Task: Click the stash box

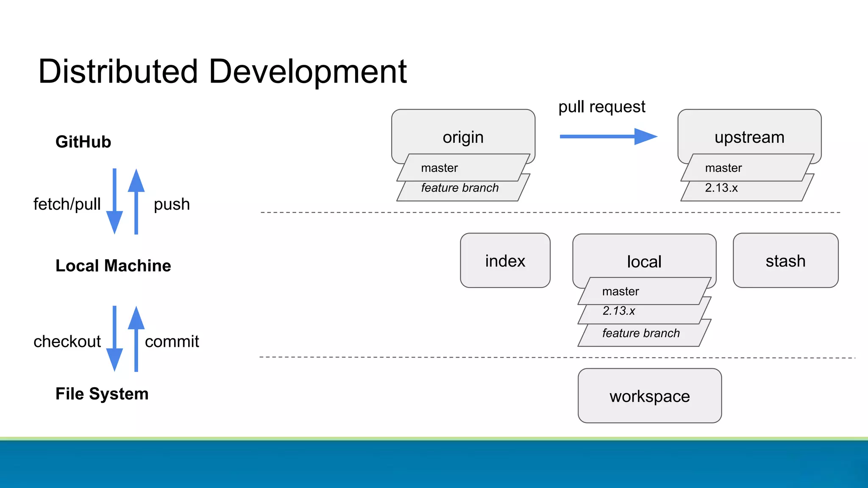Action: [x=785, y=261]
